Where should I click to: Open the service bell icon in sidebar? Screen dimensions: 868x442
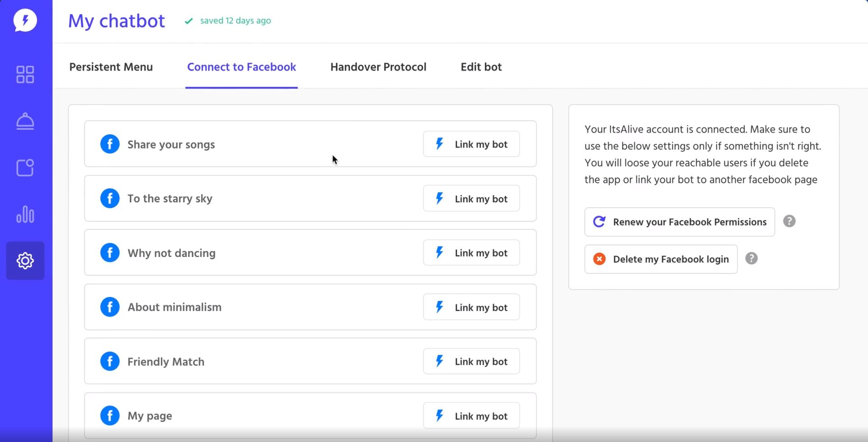pyautogui.click(x=25, y=121)
